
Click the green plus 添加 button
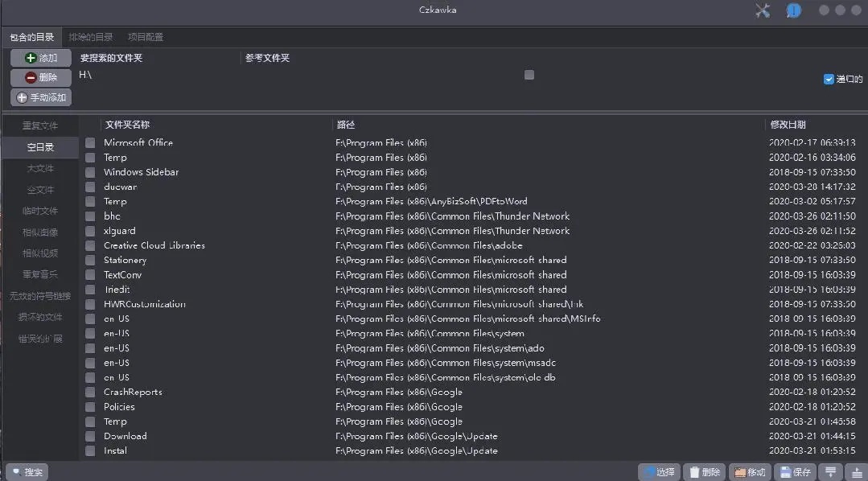click(x=41, y=58)
